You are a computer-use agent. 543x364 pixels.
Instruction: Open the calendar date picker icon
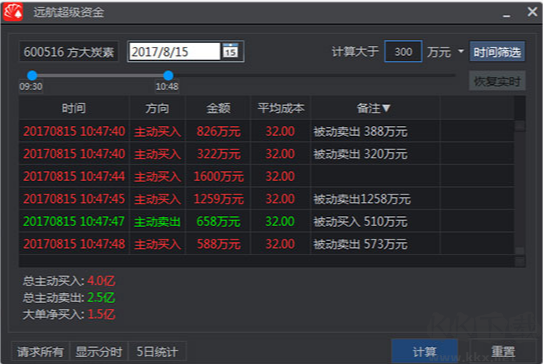click(x=231, y=51)
